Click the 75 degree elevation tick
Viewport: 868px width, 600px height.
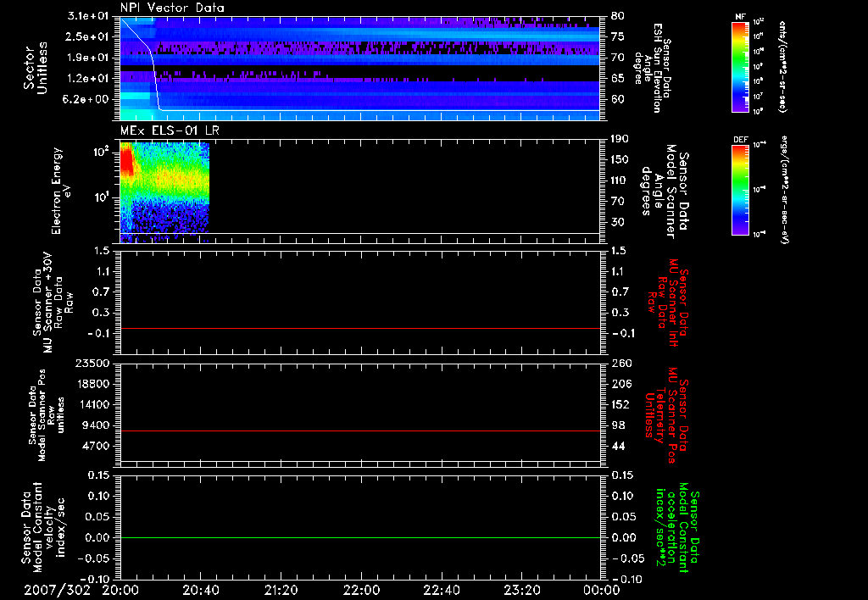(x=618, y=36)
